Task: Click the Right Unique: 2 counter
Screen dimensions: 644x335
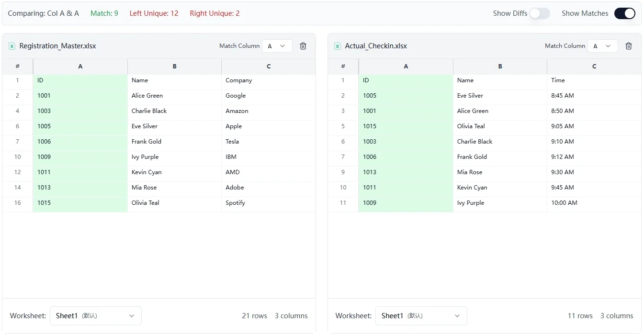Action: pyautogui.click(x=215, y=13)
